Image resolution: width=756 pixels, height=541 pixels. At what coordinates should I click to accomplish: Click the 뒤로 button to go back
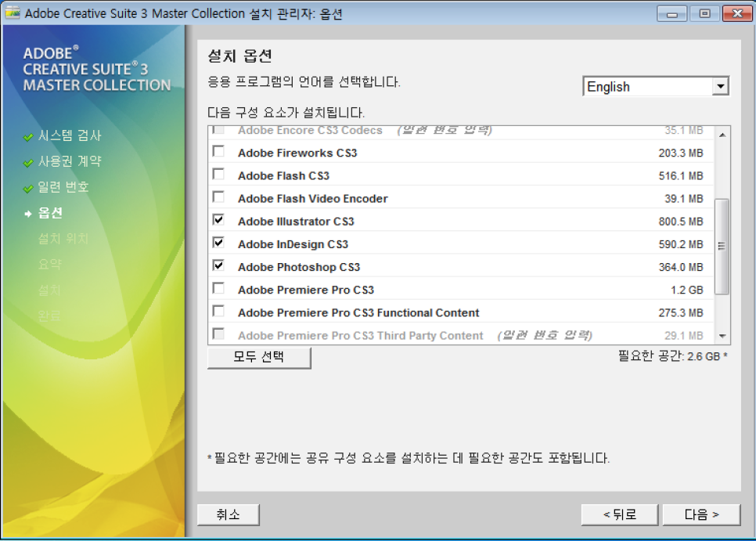(x=619, y=514)
